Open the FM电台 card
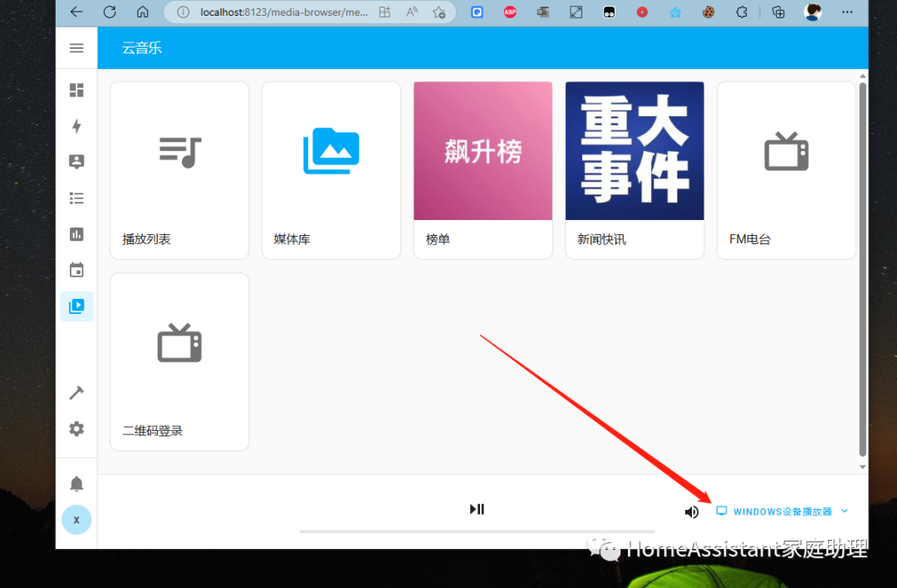This screenshot has width=897, height=588. 787,170
